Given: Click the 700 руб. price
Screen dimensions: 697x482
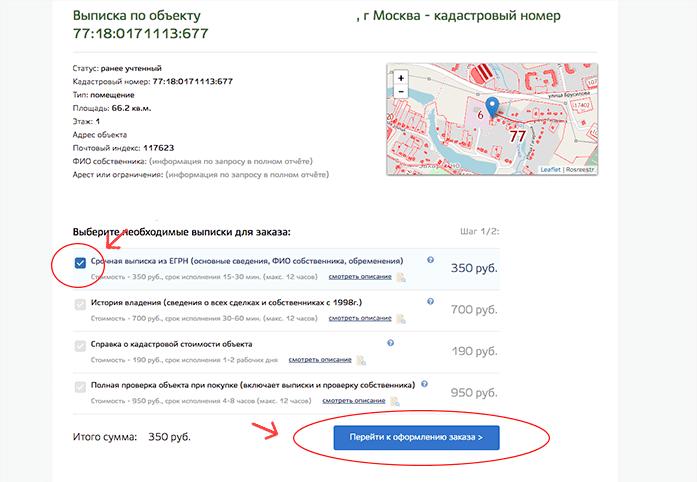Looking at the screenshot, I should click(474, 309).
